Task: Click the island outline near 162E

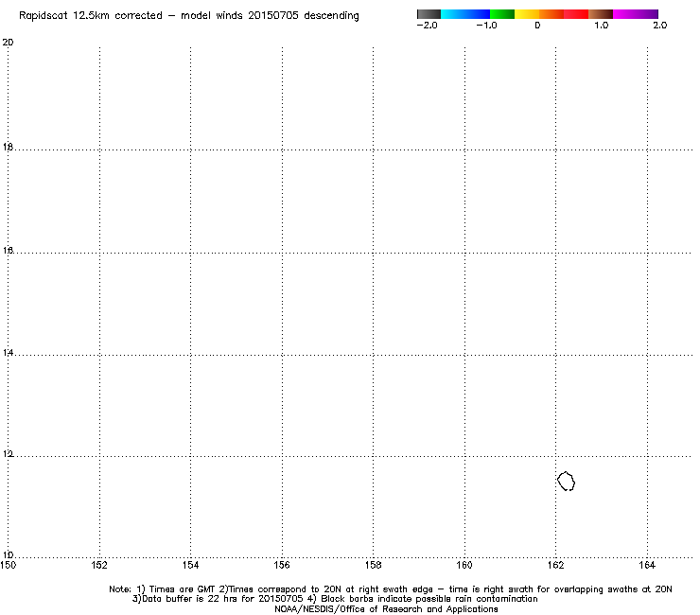Action: coord(566,481)
